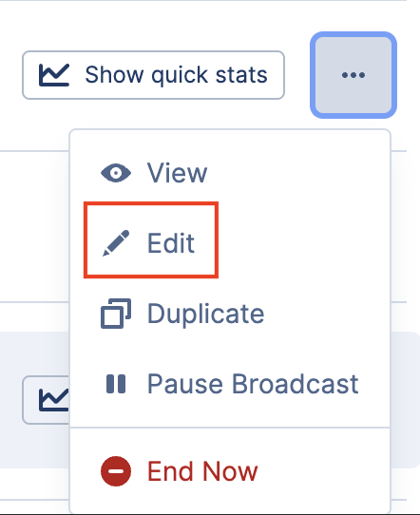Viewport: 420px width, 515px height.
Task: Click empty menu space right of Edit
Action: coord(302,243)
